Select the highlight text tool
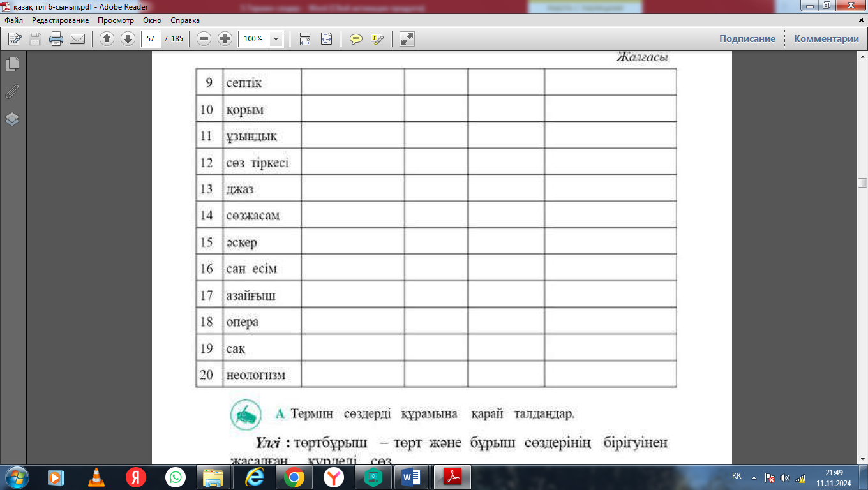The height and width of the screenshot is (490, 868). (377, 39)
